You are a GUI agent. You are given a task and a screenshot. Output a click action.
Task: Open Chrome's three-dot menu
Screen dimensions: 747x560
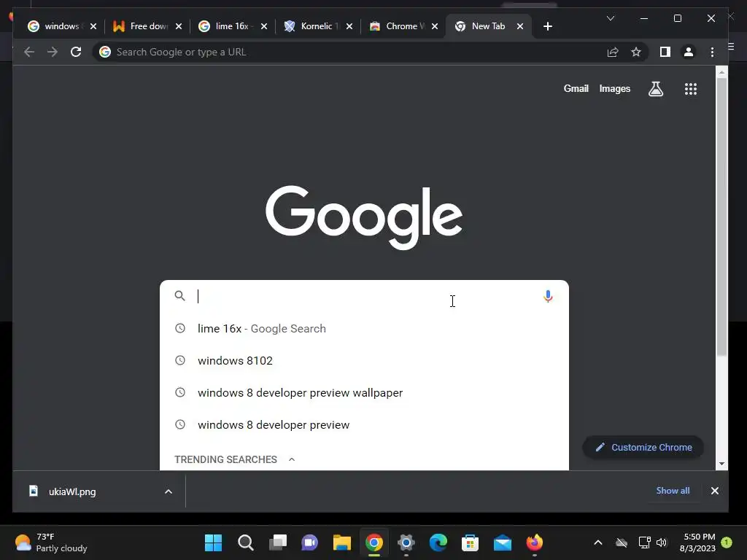coord(712,52)
